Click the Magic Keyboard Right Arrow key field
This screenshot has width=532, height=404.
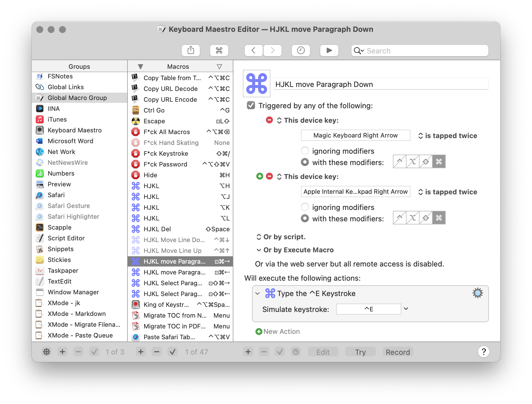click(x=355, y=135)
